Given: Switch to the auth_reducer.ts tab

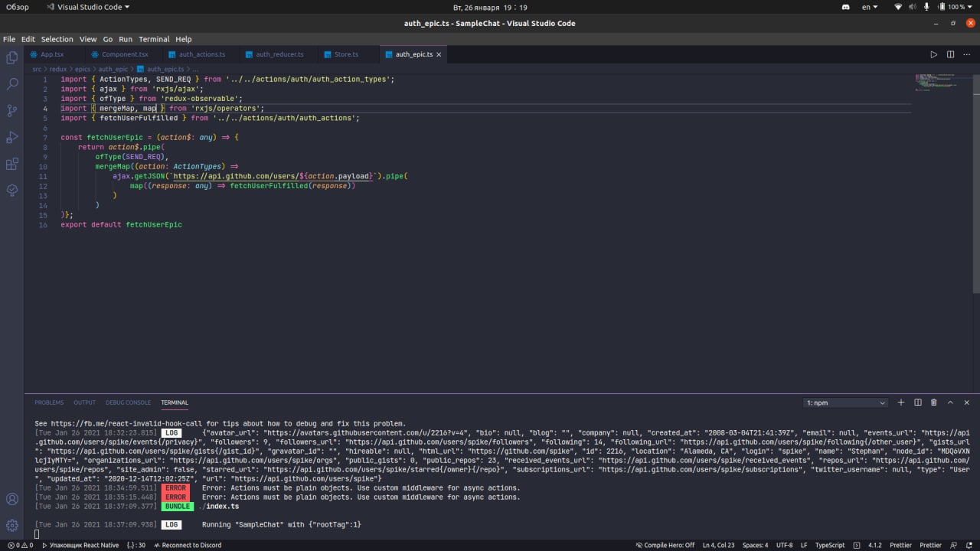Looking at the screenshot, I should (x=279, y=54).
